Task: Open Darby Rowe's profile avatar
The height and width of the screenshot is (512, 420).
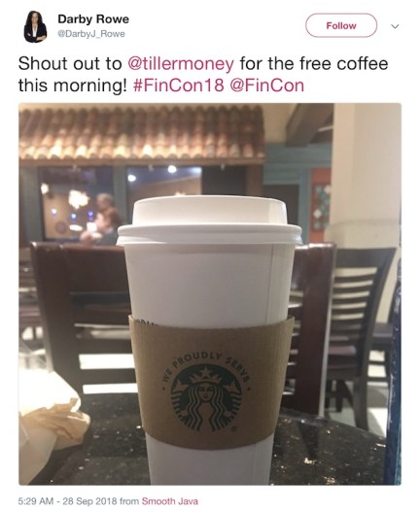Action: [35, 26]
